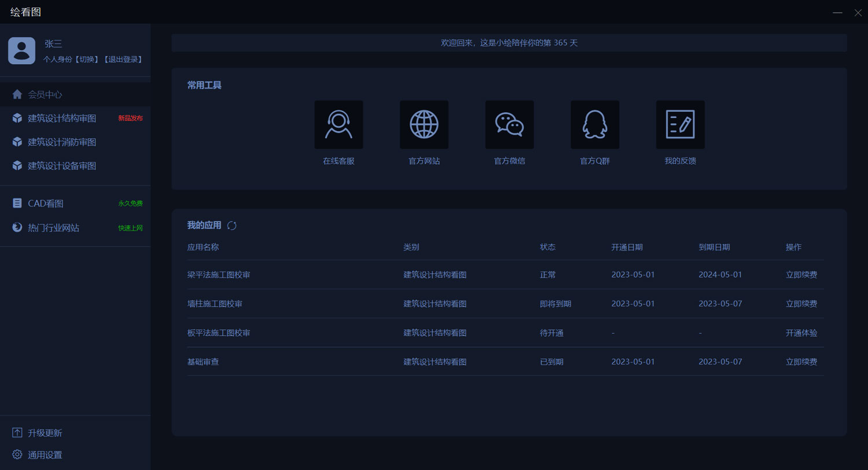868x470 pixels.
Task: Click the 升级更新 upload icon
Action: (x=17, y=433)
